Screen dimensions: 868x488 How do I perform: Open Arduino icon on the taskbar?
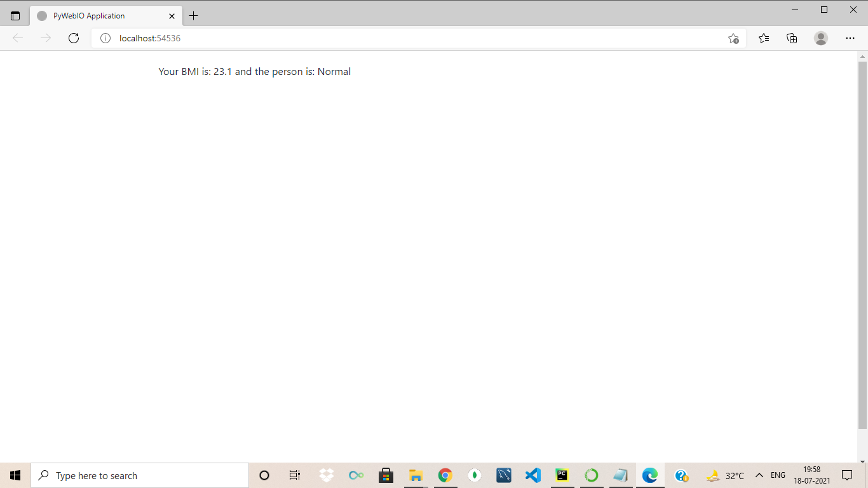pyautogui.click(x=356, y=475)
